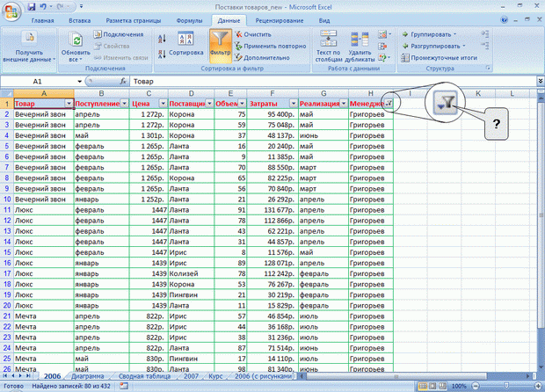Screen dimensions: 545x392
Task: Switch to the Разметка страницы ribbon tab
Action: [x=134, y=20]
